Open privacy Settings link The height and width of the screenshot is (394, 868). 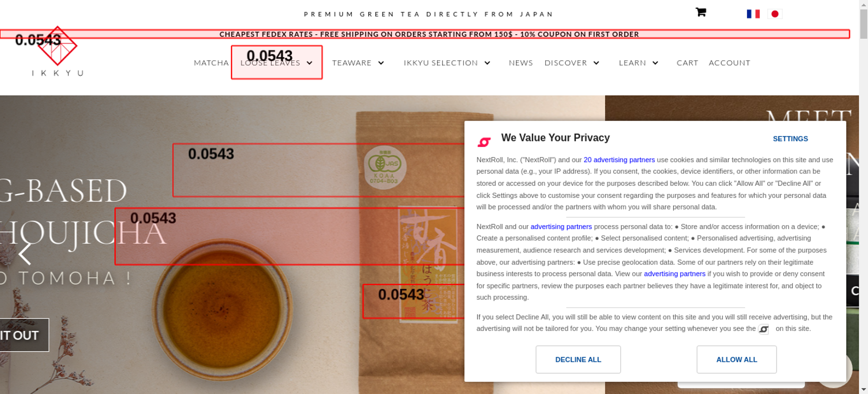(790, 139)
